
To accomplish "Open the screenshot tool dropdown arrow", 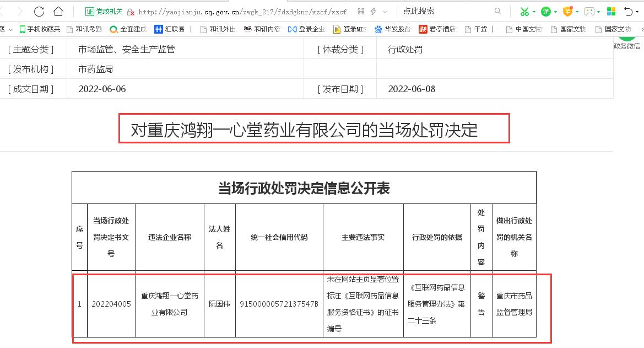I will pos(534,11).
